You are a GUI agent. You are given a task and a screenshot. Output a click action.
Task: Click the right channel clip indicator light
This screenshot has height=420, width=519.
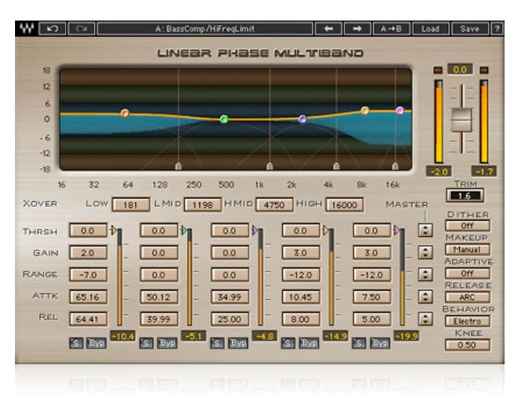[x=484, y=70]
